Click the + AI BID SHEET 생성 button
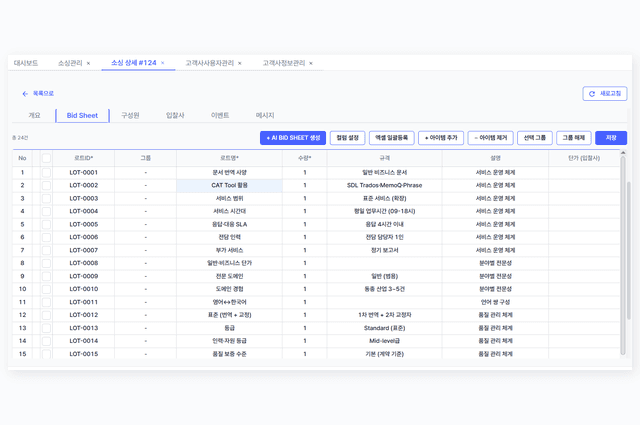This screenshot has width=640, height=425. [x=293, y=138]
